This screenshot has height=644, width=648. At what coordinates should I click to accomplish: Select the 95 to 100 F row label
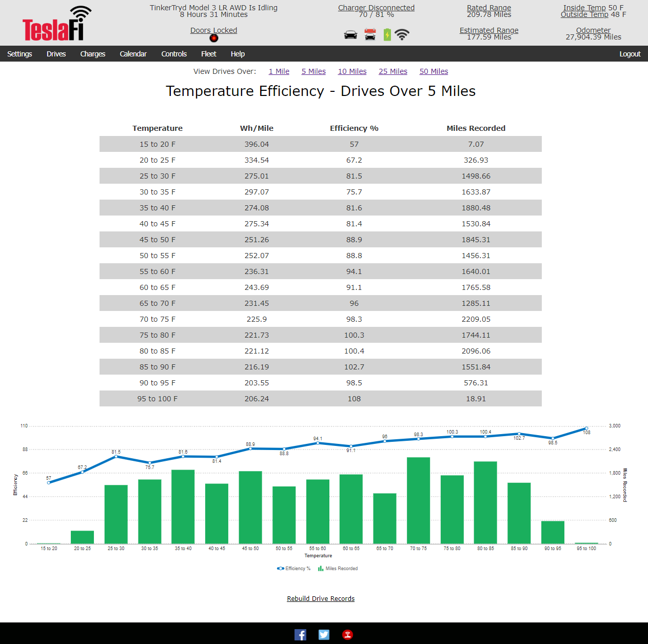(158, 399)
